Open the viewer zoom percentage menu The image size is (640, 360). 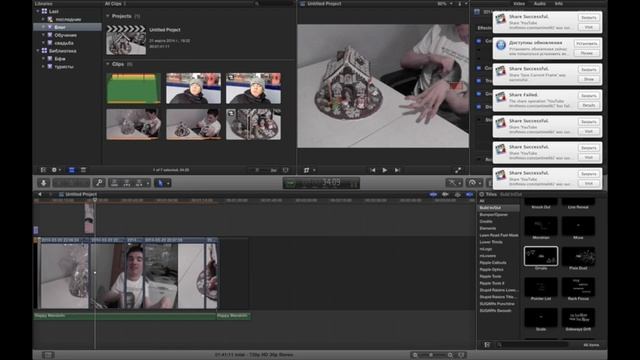click(x=444, y=4)
